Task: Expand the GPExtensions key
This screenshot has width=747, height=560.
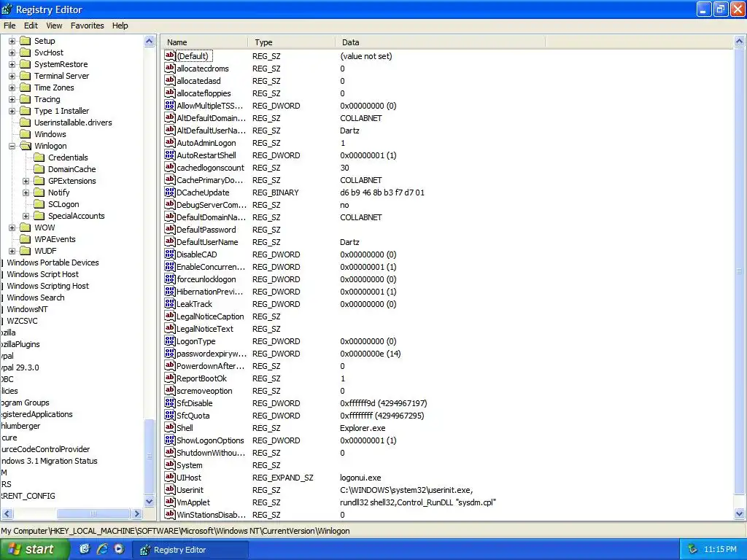Action: [26, 181]
